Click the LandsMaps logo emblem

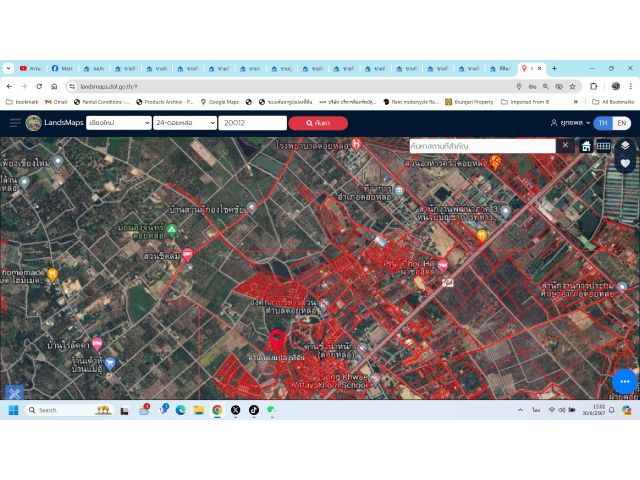[33, 123]
